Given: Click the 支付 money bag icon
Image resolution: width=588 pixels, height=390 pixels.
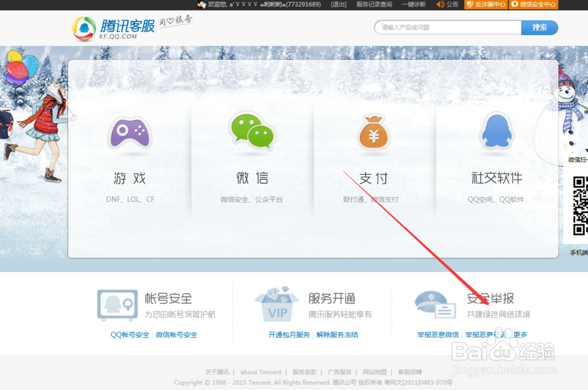Looking at the screenshot, I should pyautogui.click(x=374, y=132).
